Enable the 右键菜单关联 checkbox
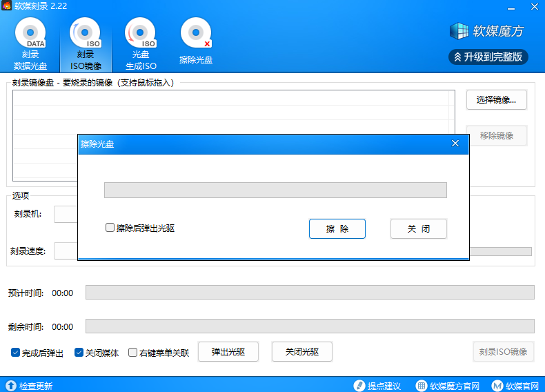The width and height of the screenshot is (545, 392). (x=133, y=353)
